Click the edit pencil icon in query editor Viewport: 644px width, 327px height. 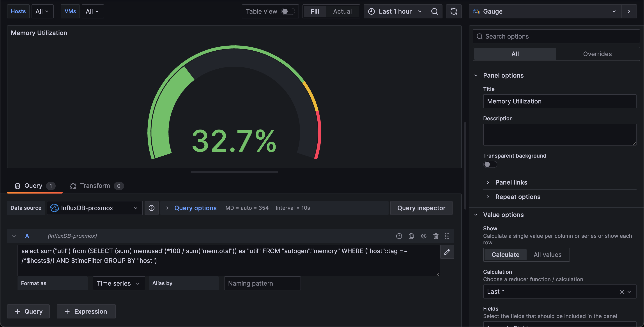(447, 252)
